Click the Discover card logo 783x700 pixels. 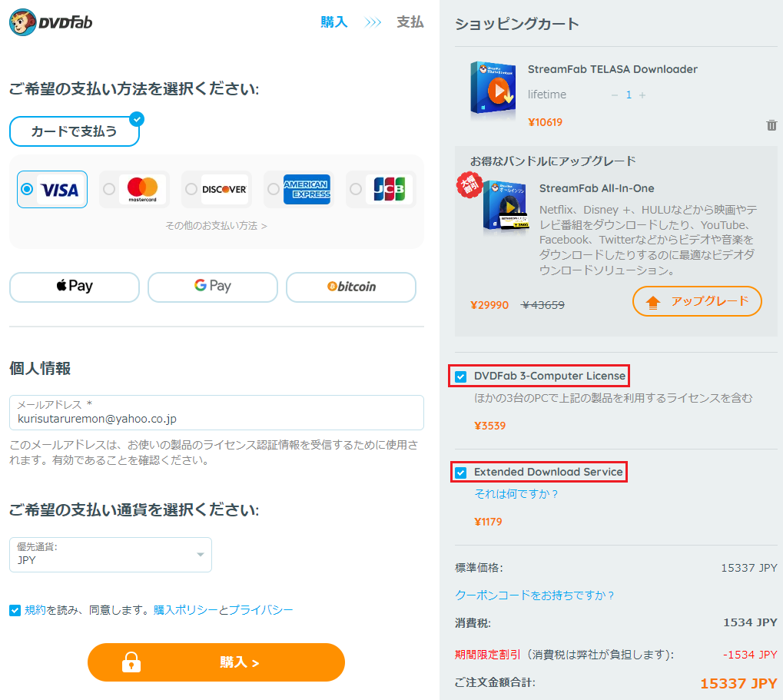tap(224, 189)
